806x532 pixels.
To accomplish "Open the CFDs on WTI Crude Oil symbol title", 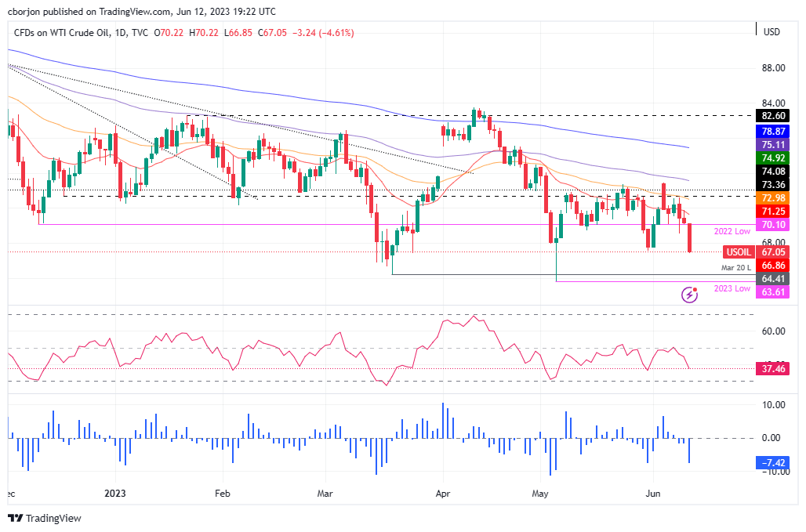I will pos(61,32).
